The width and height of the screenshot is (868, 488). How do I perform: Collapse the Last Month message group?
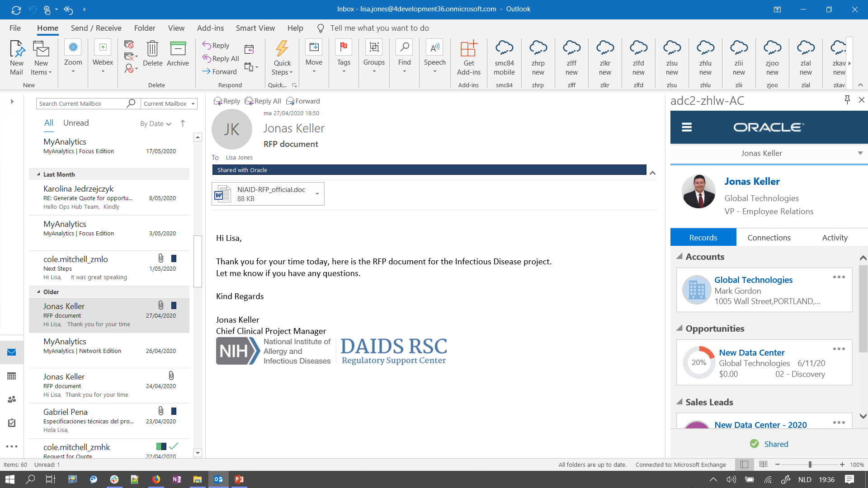39,174
